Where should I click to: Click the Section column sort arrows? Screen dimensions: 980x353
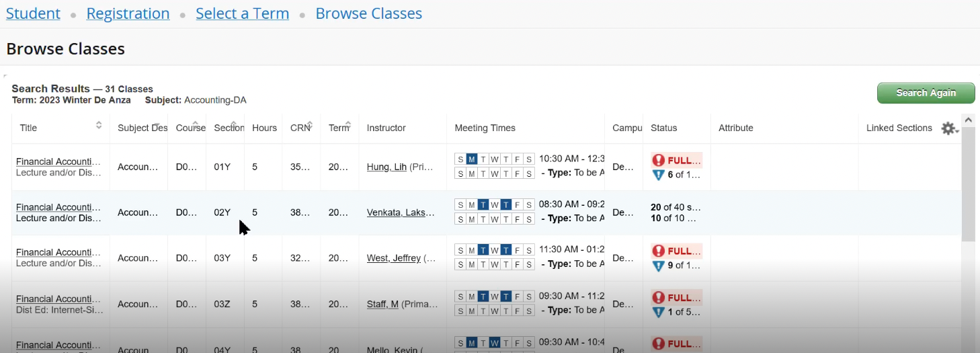point(233,125)
